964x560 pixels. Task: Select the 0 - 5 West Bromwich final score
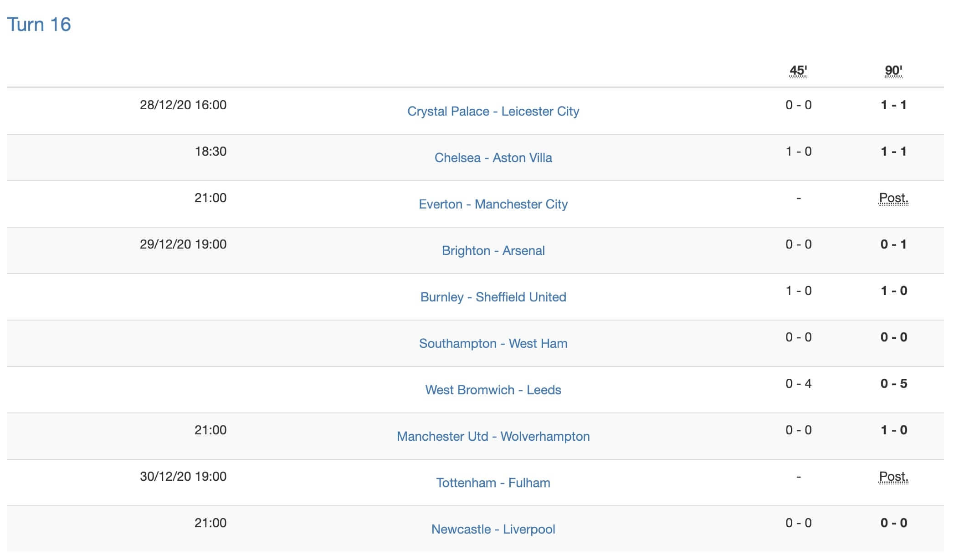[x=893, y=383]
